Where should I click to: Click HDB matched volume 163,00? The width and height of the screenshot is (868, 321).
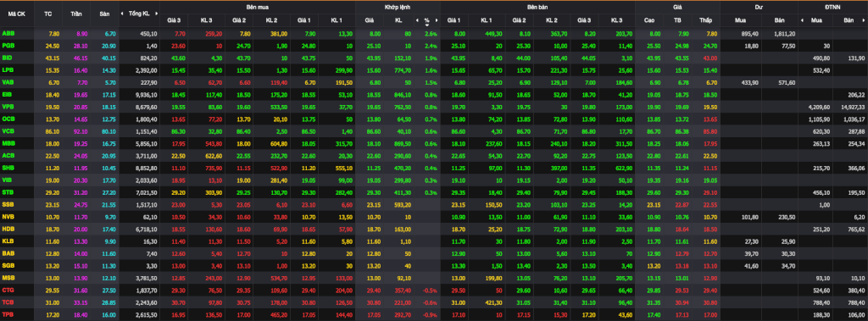403,229
